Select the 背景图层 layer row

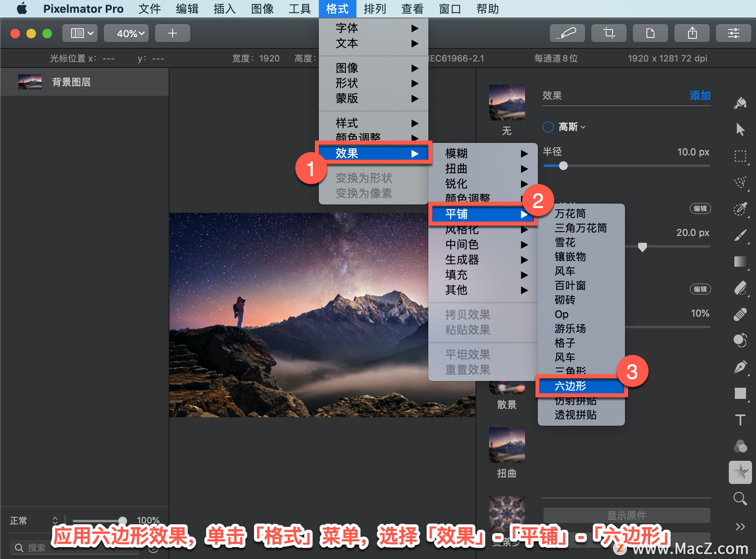(84, 82)
